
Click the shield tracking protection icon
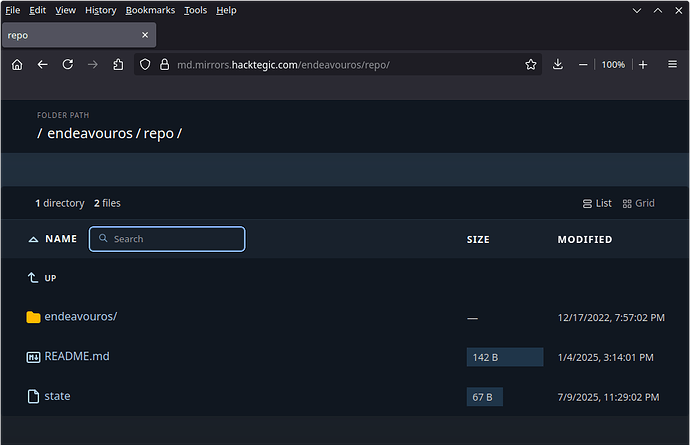click(145, 65)
